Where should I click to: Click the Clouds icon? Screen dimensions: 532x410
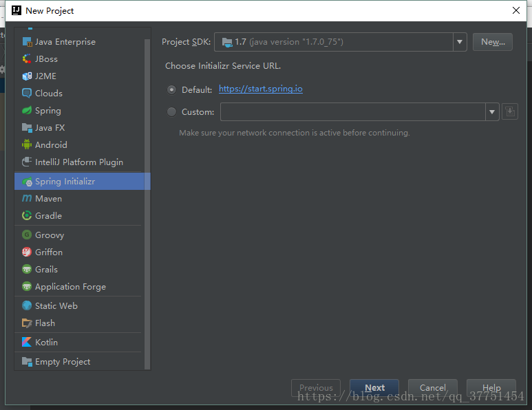point(27,94)
